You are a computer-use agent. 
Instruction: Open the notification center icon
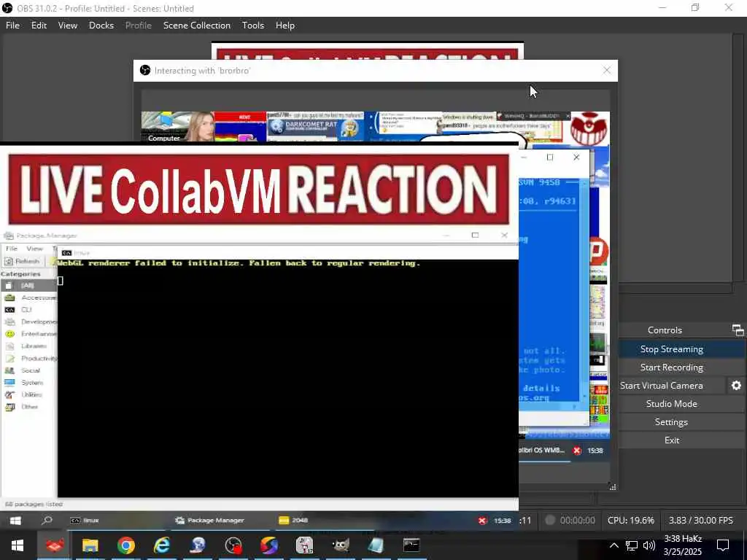pos(723,545)
